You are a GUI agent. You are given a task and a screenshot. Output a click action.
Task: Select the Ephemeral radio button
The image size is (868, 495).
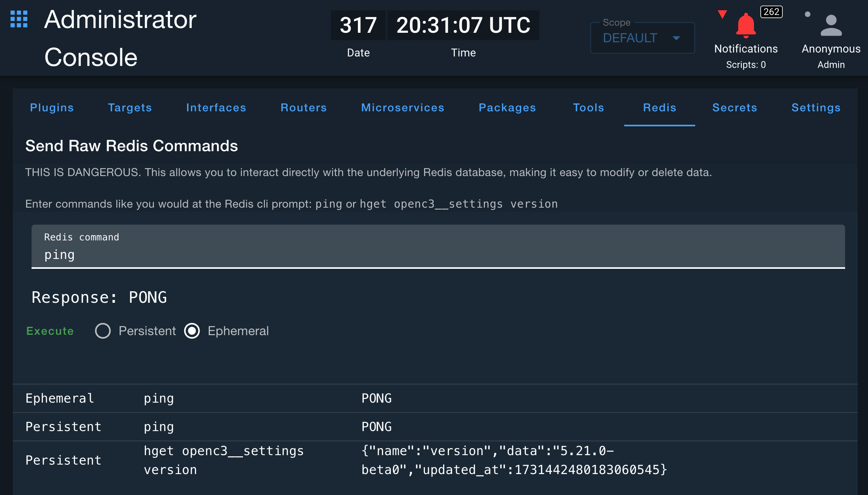tap(192, 331)
